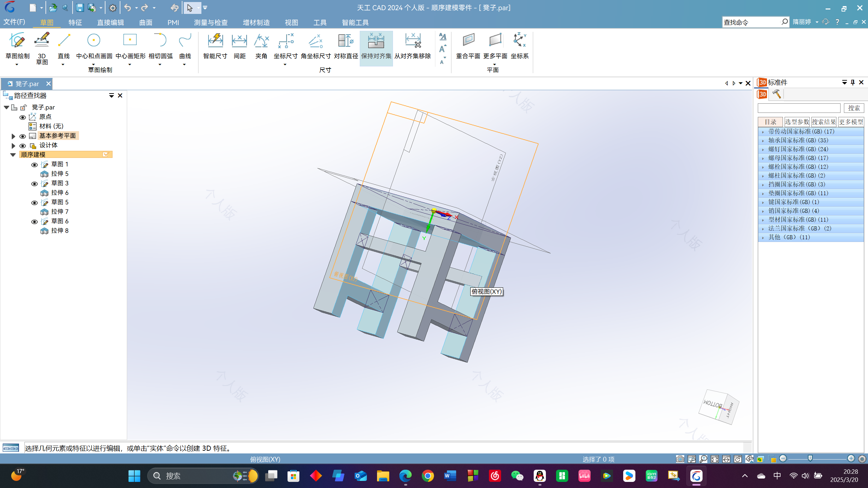Viewport: 868px width, 488px height.
Task: Expand 螺栓国家标准(GB) category
Action: coord(763,167)
